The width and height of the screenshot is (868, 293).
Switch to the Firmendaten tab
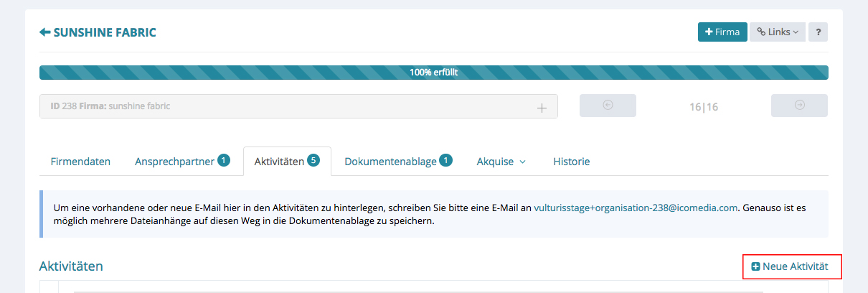point(80,162)
